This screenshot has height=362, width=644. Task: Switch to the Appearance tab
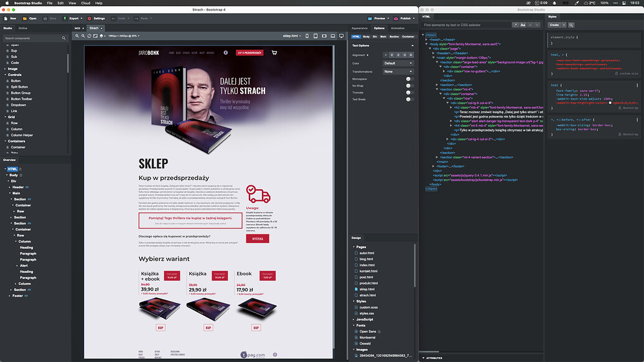(360, 29)
